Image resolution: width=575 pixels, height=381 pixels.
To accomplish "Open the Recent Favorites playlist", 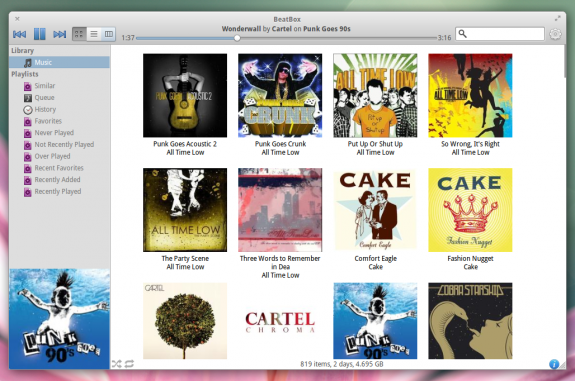I will [x=59, y=168].
